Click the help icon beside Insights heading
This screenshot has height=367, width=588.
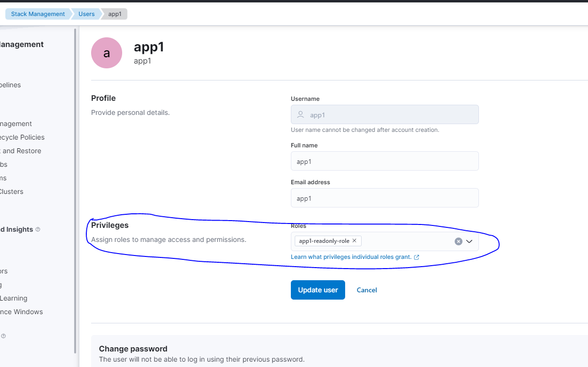[x=38, y=229]
